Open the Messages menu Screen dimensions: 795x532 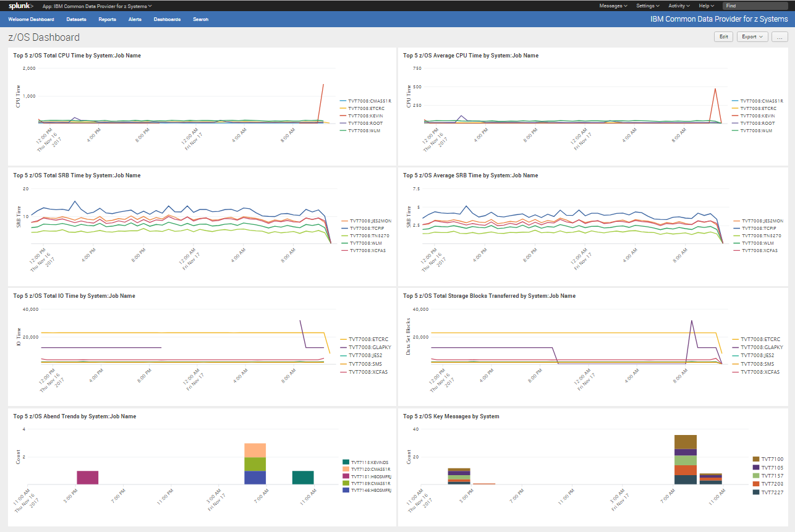coord(613,6)
